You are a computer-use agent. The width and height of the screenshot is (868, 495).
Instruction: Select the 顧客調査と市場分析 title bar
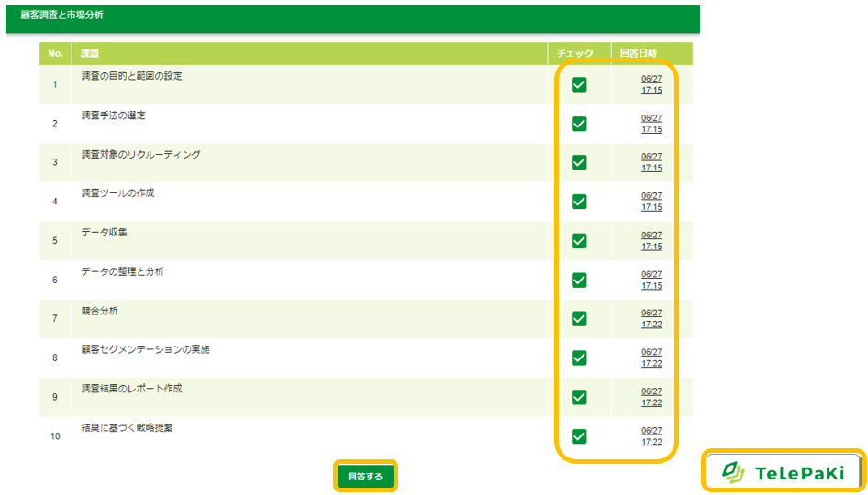pos(352,16)
